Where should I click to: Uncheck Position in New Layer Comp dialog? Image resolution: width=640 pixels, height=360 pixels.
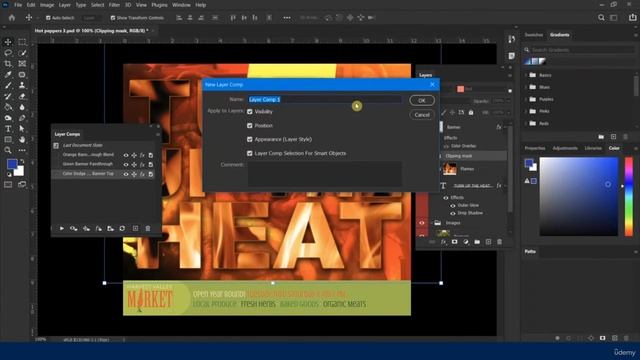coord(250,126)
